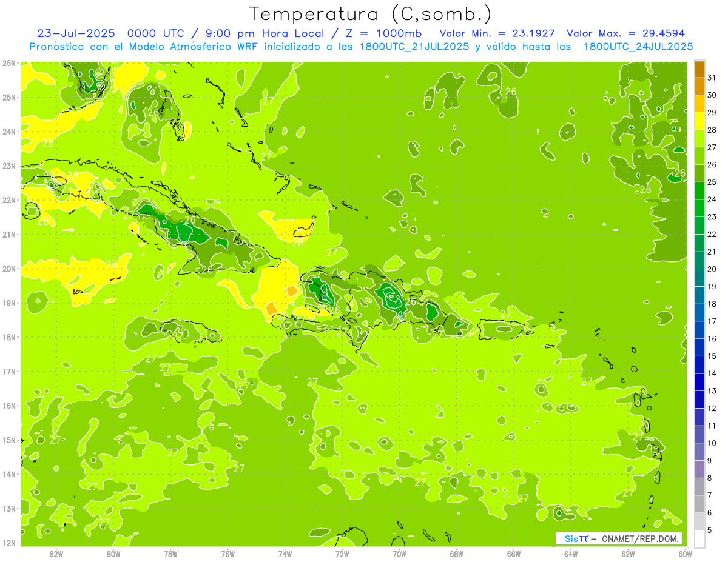Image resolution: width=728 pixels, height=562 pixels.
Task: Select the "1800UTC_24JUL2025" valid-until time
Action: click(x=638, y=47)
